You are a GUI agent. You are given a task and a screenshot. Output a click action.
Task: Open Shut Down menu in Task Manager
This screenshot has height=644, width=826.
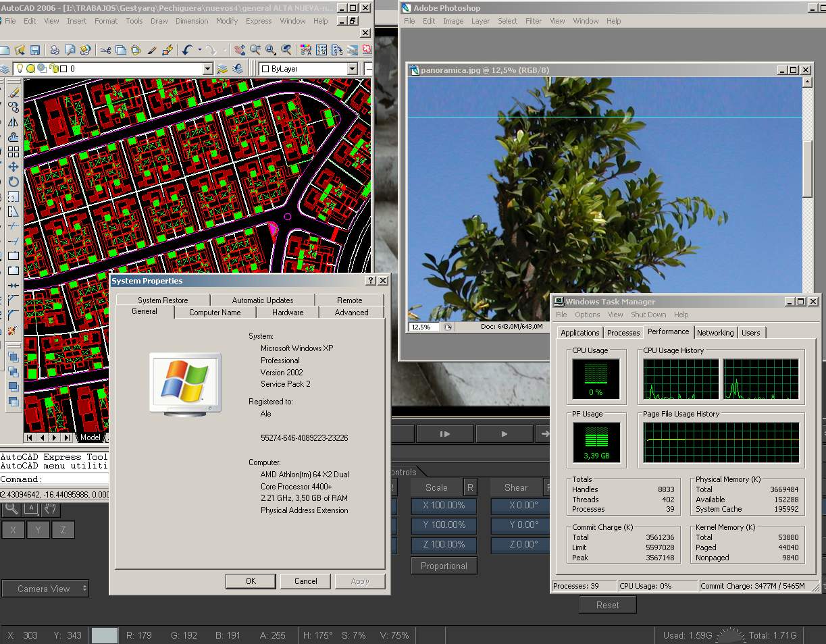[648, 315]
